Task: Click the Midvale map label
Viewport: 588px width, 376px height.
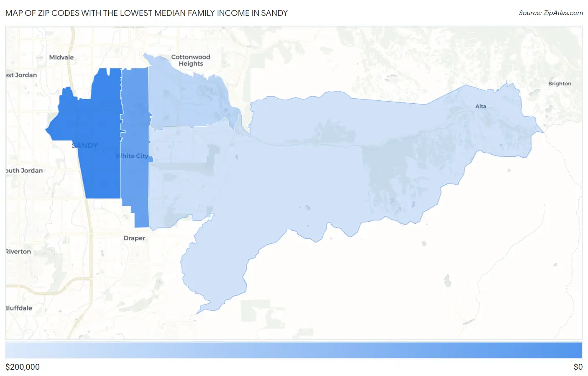Action: (61, 57)
